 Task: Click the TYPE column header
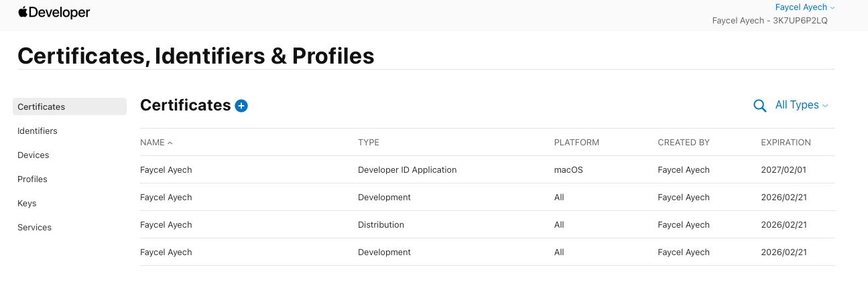pos(369,143)
